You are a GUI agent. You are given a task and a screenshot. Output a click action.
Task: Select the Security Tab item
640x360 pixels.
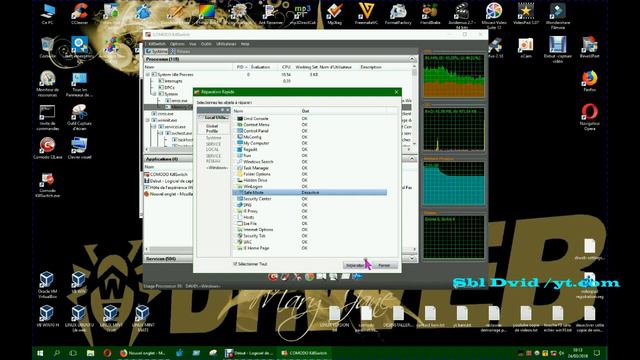coord(254,236)
